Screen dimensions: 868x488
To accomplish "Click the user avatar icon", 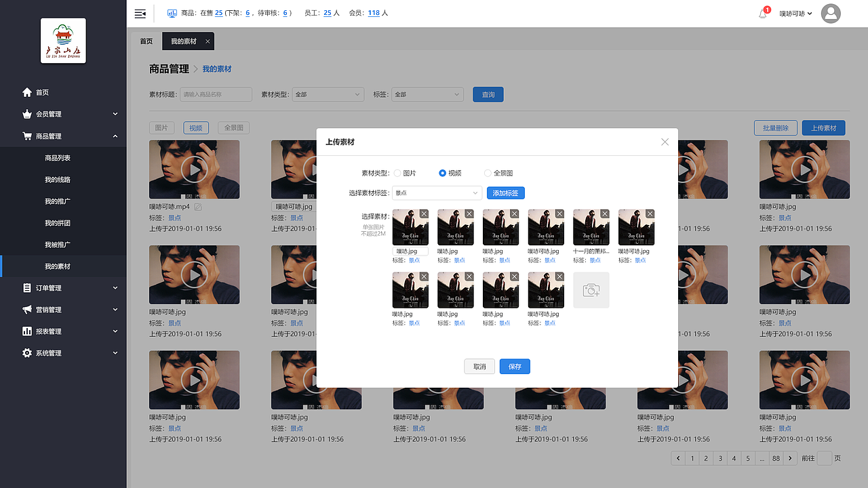I will (x=831, y=14).
